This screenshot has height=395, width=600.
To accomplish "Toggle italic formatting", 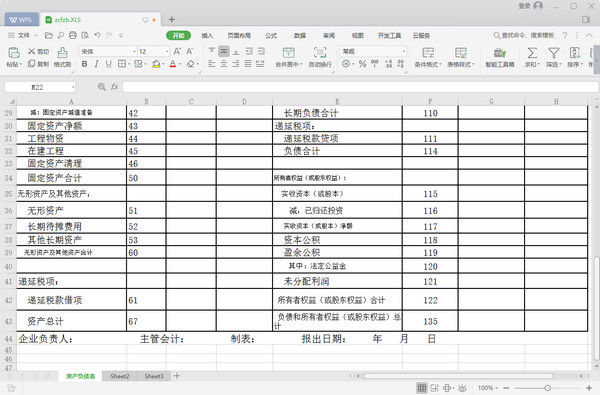I will (x=96, y=64).
